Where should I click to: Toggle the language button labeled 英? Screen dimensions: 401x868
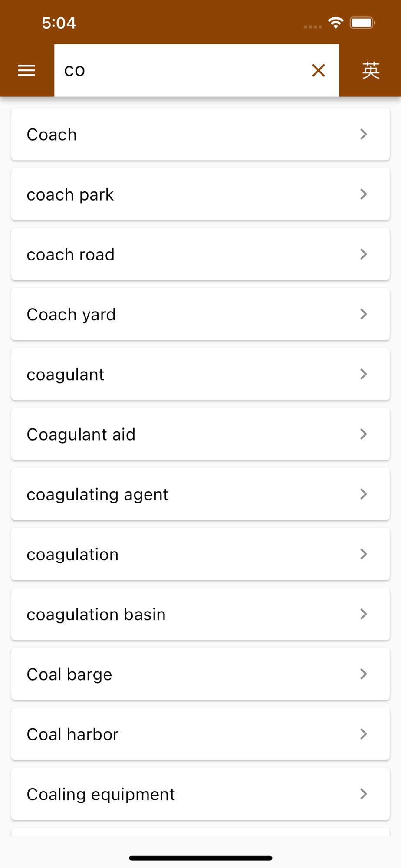pyautogui.click(x=371, y=70)
